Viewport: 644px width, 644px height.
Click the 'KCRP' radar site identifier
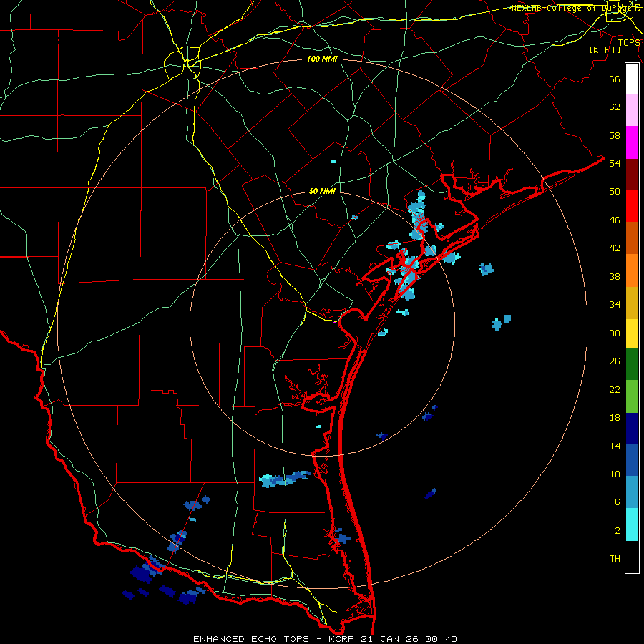point(342,639)
